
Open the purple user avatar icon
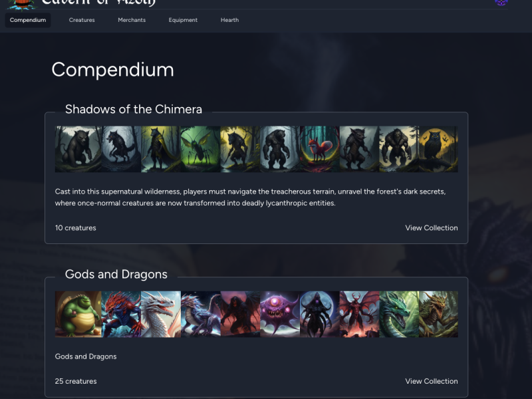tap(501, 3)
